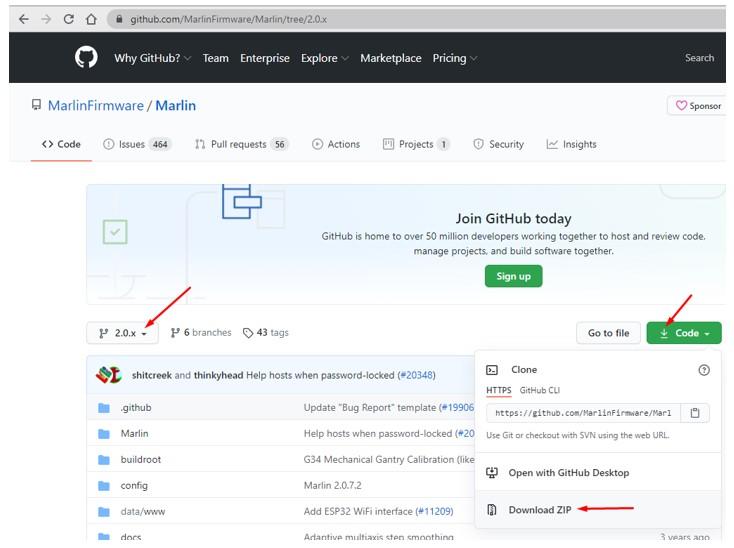This screenshot has height=548, width=734.
Task: Click folder icon next to .github
Action: coord(104,408)
